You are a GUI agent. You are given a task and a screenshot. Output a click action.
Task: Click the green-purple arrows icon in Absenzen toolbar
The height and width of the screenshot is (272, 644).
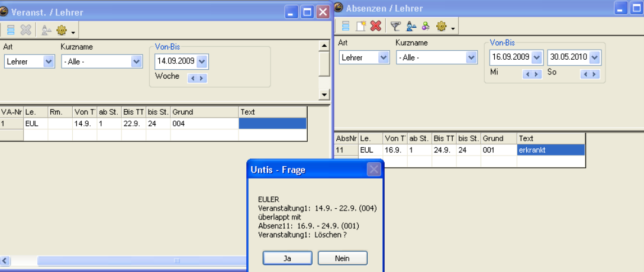[426, 26]
